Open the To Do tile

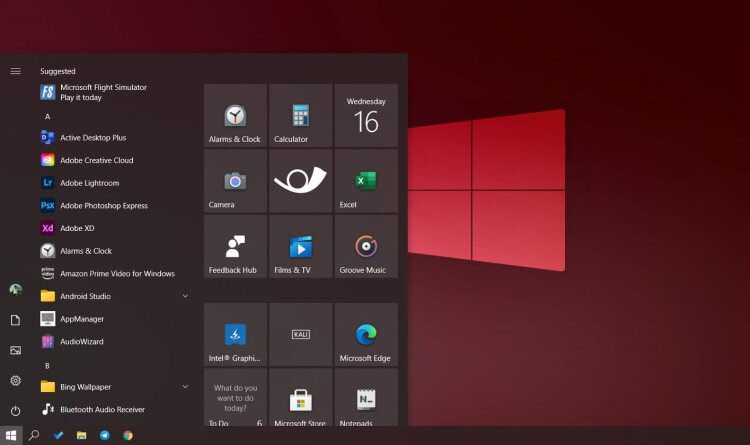pyautogui.click(x=235, y=398)
